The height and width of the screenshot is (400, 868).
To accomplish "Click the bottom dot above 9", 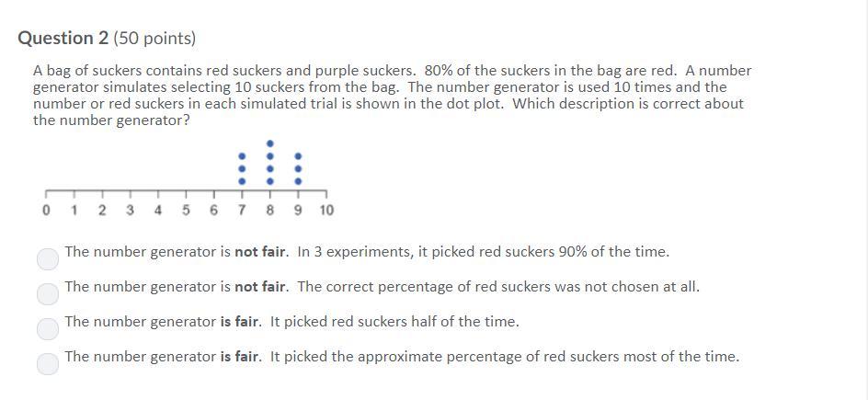I will click(298, 181).
